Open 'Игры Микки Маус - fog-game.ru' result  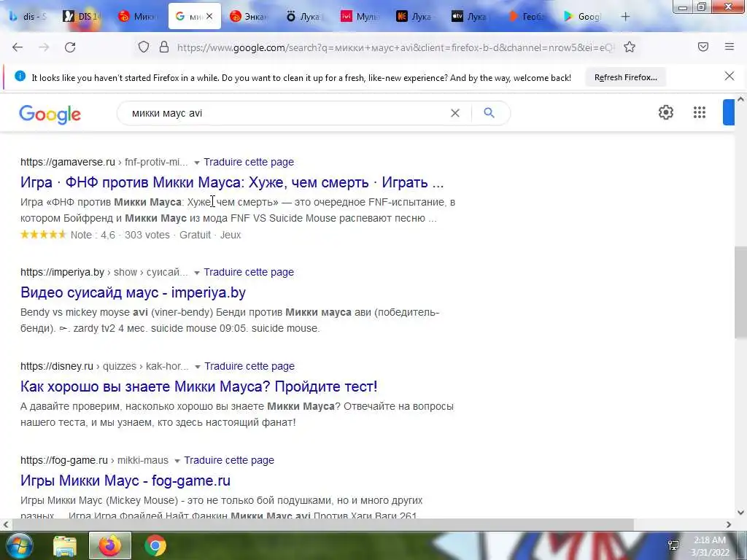point(125,481)
